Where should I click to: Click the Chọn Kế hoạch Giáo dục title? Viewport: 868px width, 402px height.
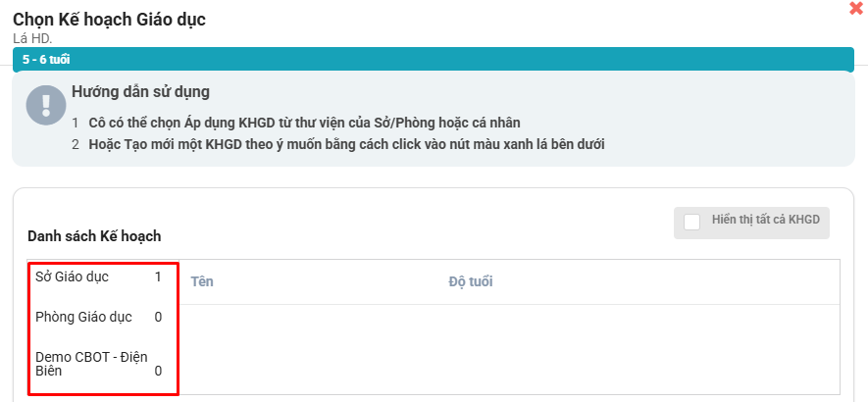coord(109,19)
